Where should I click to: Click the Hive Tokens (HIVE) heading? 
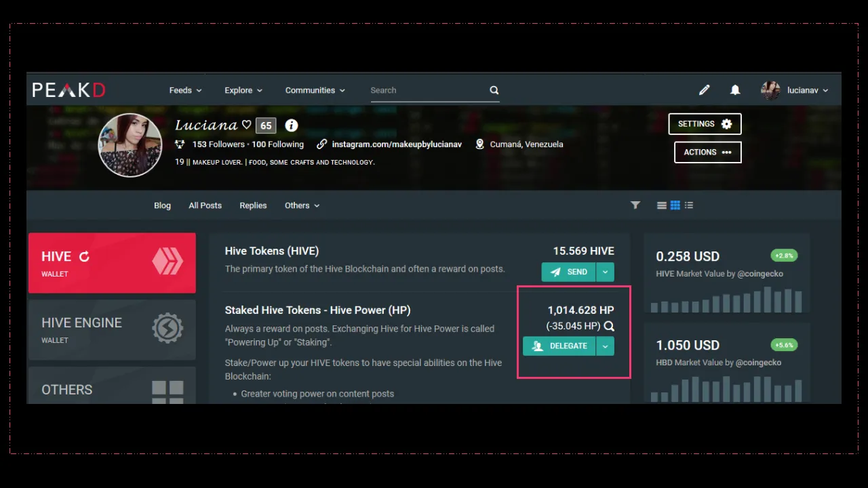[x=272, y=251]
